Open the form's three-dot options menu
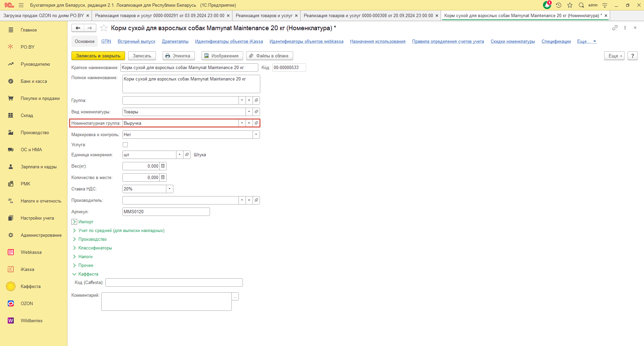 click(625, 28)
